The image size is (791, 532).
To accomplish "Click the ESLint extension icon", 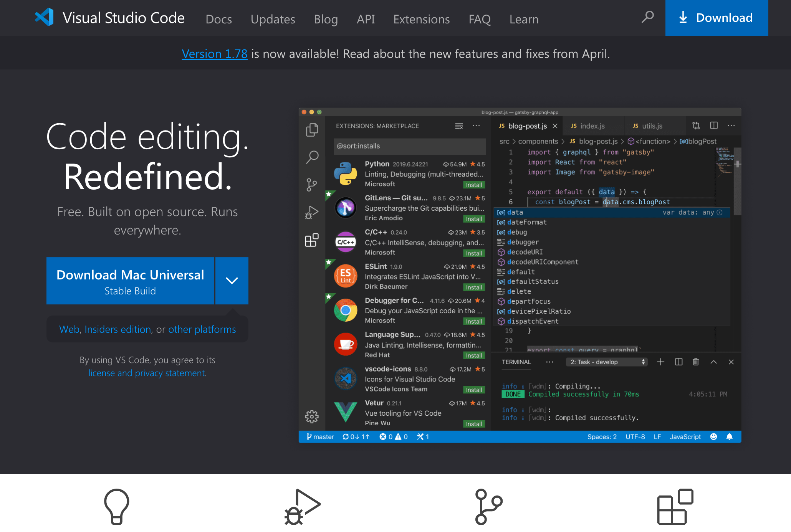I will (346, 276).
